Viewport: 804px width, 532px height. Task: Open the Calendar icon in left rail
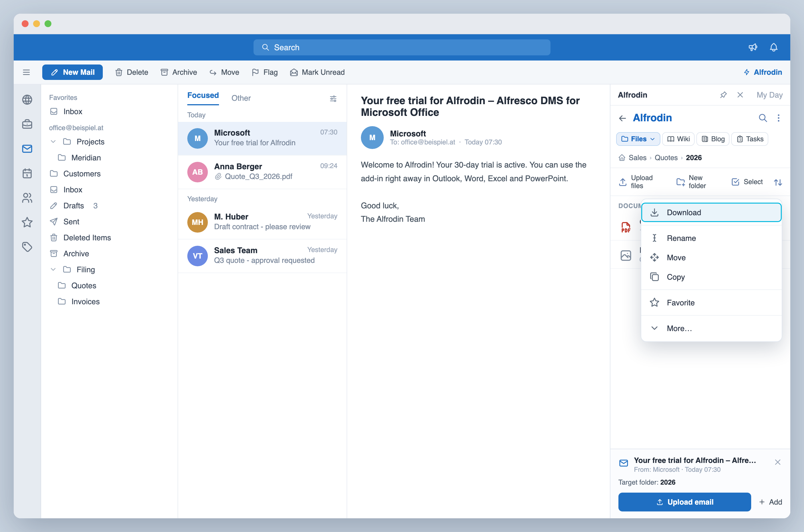point(27,173)
